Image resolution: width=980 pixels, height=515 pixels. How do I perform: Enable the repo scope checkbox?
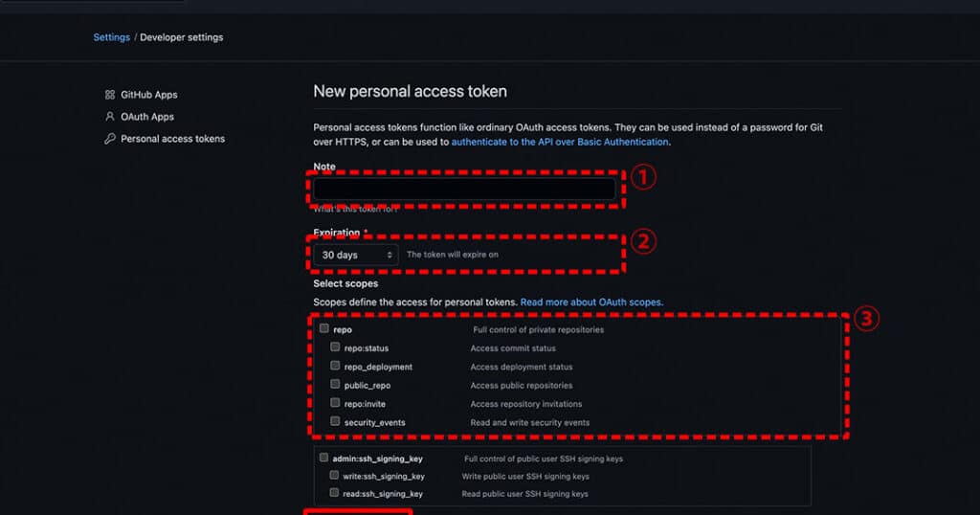click(x=324, y=329)
